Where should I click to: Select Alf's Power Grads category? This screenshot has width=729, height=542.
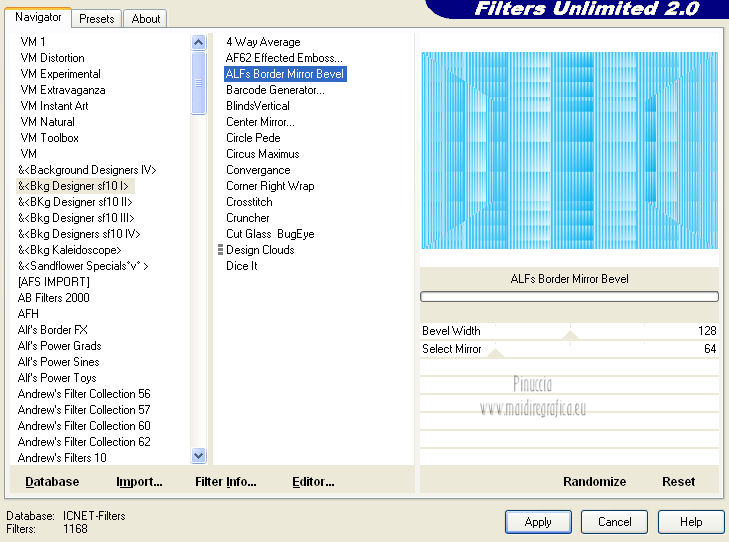point(60,346)
